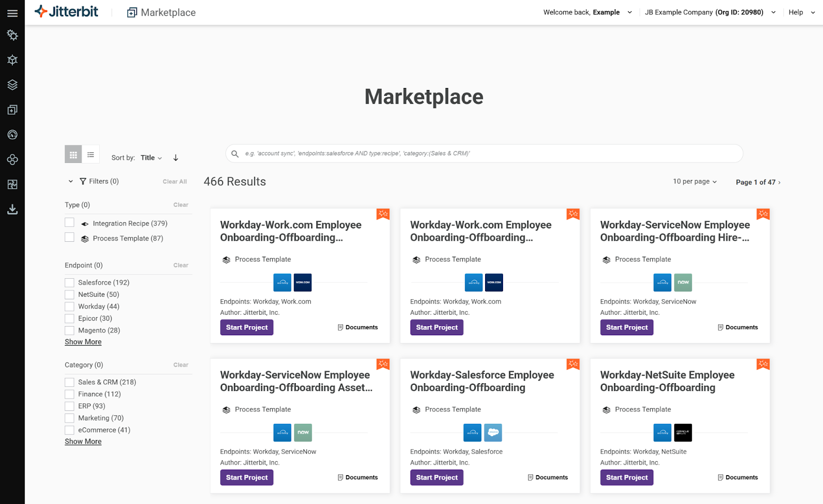Start Project for Workday-ServiceNow Hire template
823x504 pixels.
[x=627, y=328]
